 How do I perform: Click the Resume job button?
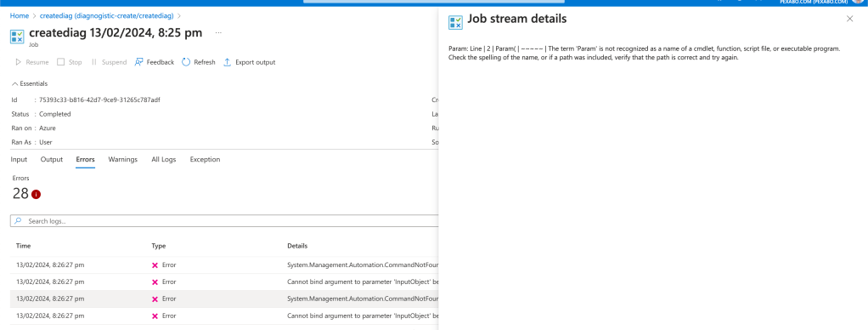tap(31, 62)
